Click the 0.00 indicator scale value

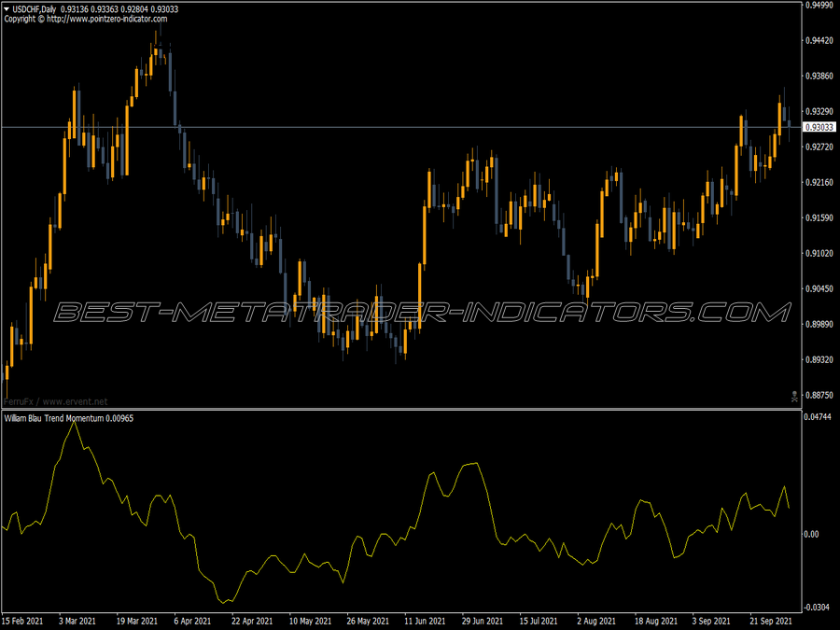click(812, 534)
